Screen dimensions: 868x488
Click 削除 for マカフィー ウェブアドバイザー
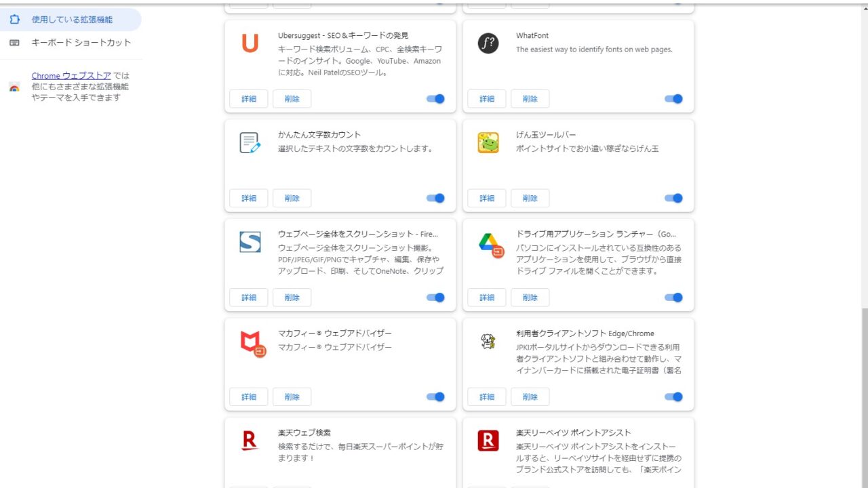(x=292, y=396)
